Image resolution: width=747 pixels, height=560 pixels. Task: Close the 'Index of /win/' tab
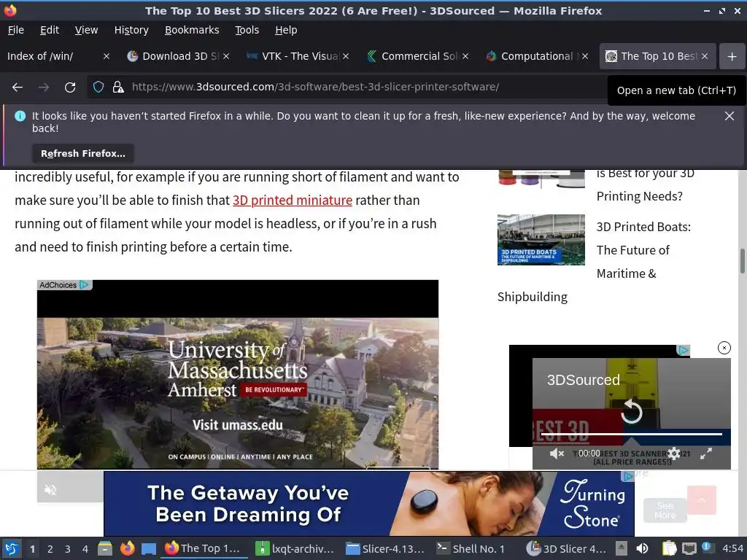point(107,56)
